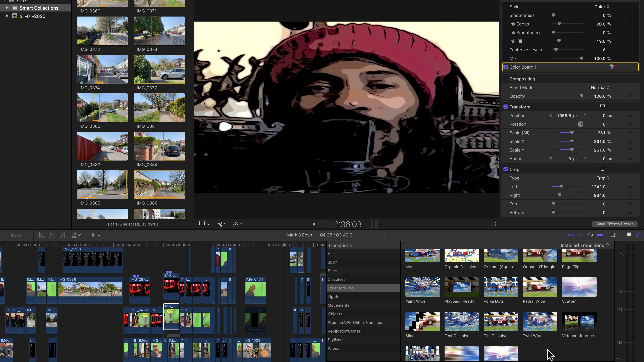This screenshot has height=362, width=644.
Task: Uncheck the Color Board 1 checkbox
Action: click(x=506, y=67)
